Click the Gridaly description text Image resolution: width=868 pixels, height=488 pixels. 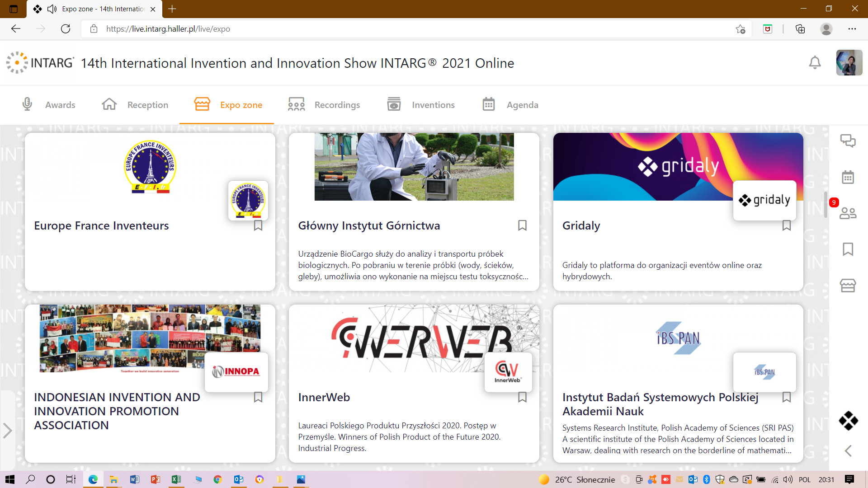662,271
